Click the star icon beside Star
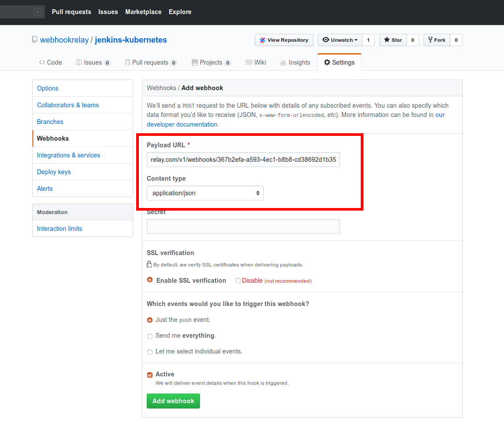 point(386,40)
